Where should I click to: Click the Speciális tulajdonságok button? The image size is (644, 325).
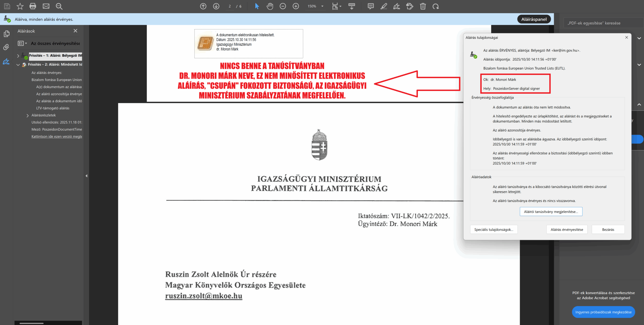click(494, 229)
